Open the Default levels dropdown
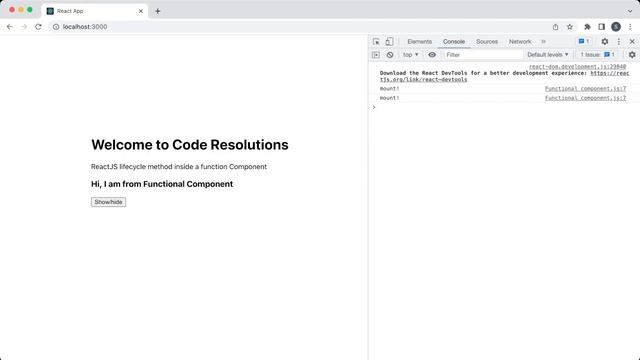This screenshot has height=360, width=640. (547, 55)
